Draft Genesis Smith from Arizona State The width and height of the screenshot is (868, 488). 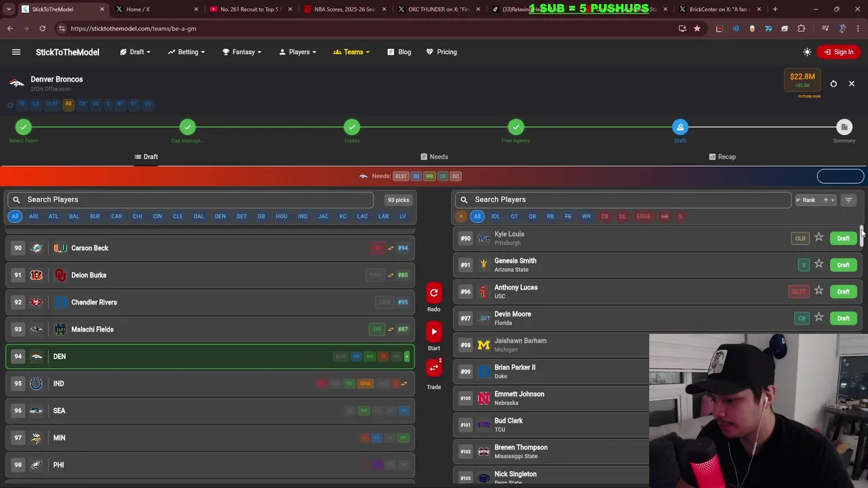[x=843, y=265]
